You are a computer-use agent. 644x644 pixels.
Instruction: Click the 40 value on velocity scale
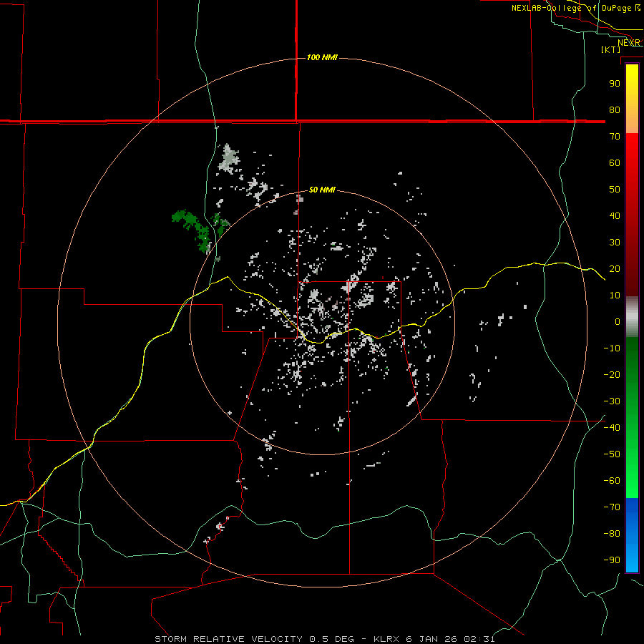click(x=615, y=215)
